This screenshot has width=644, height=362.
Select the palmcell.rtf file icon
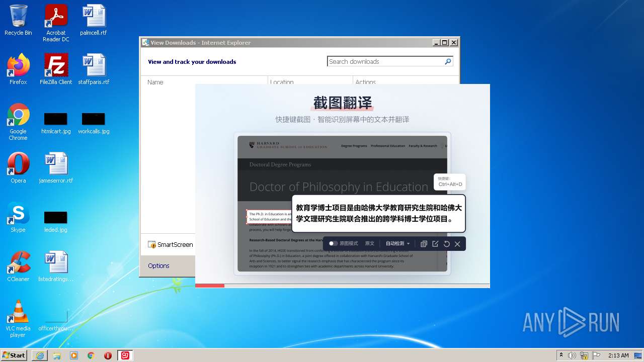tap(94, 20)
